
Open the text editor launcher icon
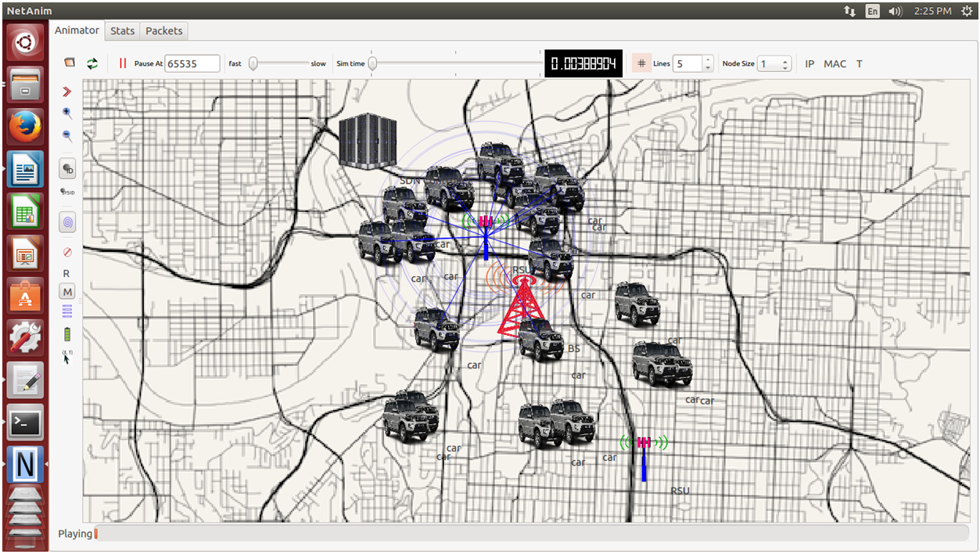25,380
